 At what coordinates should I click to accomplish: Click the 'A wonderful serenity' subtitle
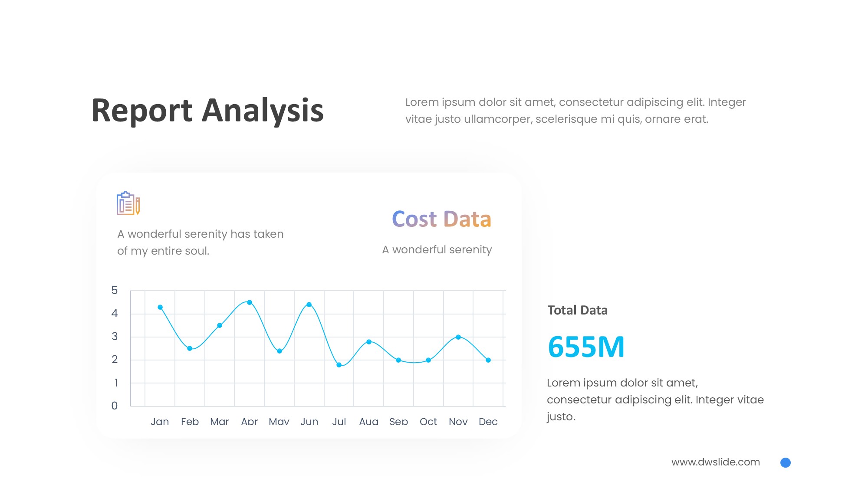tap(437, 250)
